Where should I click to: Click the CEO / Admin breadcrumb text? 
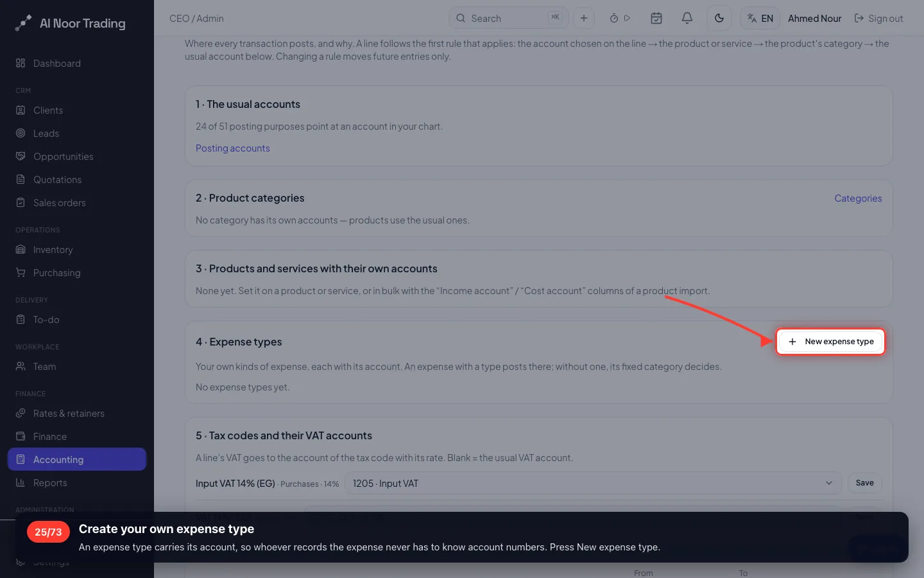[x=196, y=19]
